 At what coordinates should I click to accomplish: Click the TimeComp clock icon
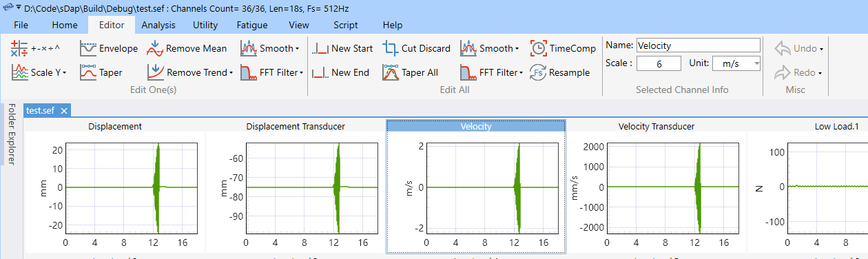click(x=539, y=48)
